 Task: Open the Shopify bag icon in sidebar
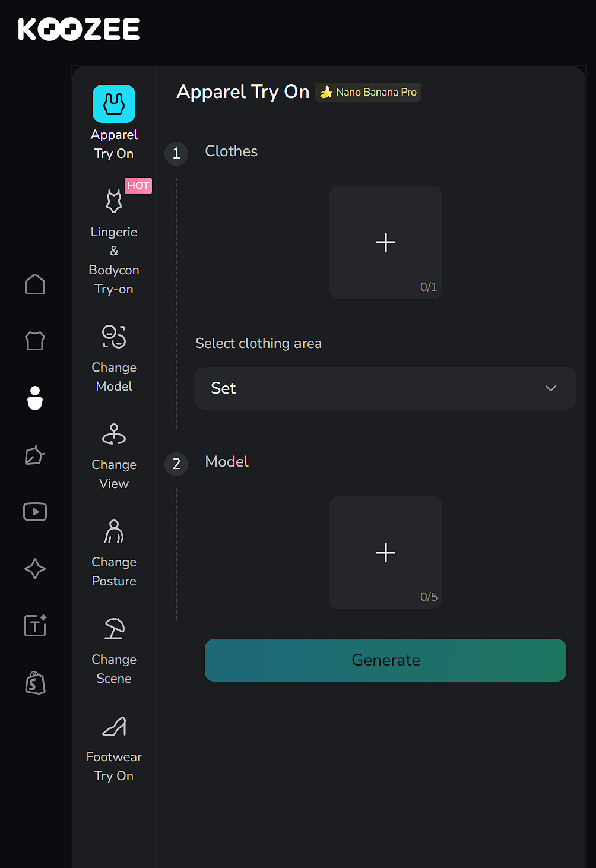click(x=35, y=683)
